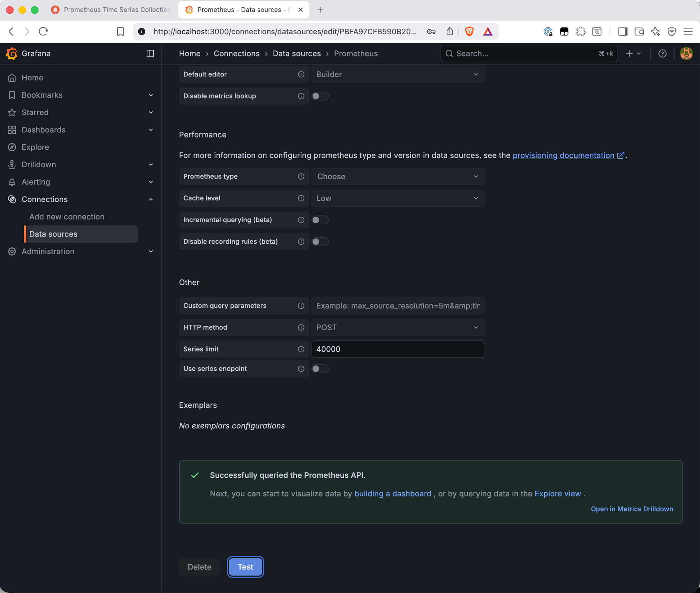700x593 pixels.
Task: Click the Custom query parameters field
Action: pyautogui.click(x=398, y=306)
